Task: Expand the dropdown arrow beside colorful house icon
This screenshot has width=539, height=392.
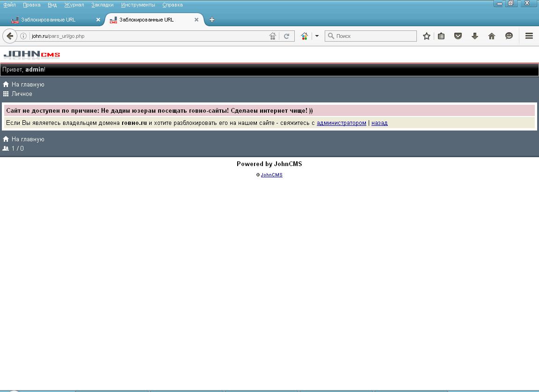Action: coord(317,36)
